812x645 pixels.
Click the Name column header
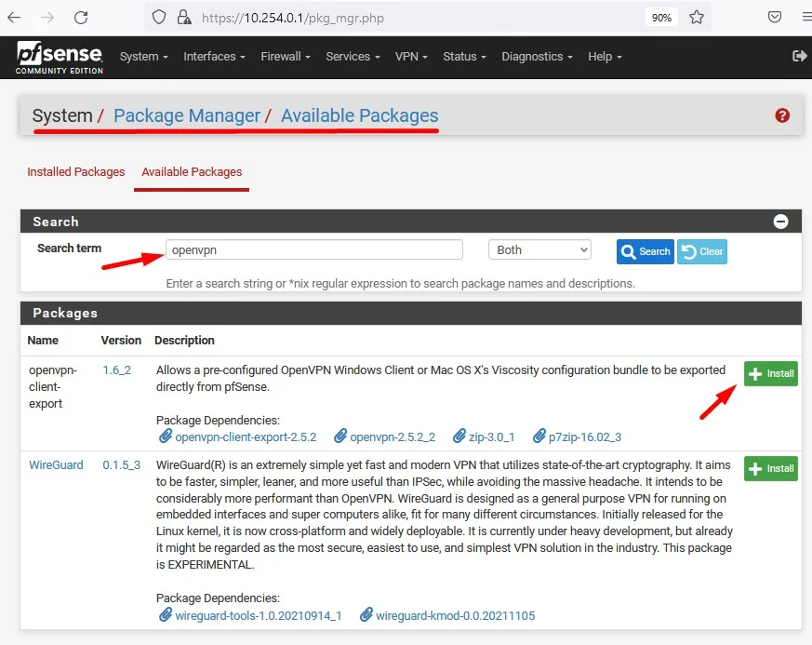pyautogui.click(x=43, y=341)
